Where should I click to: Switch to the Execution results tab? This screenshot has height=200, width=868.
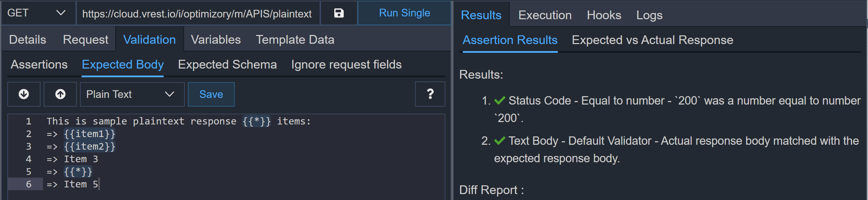(545, 15)
